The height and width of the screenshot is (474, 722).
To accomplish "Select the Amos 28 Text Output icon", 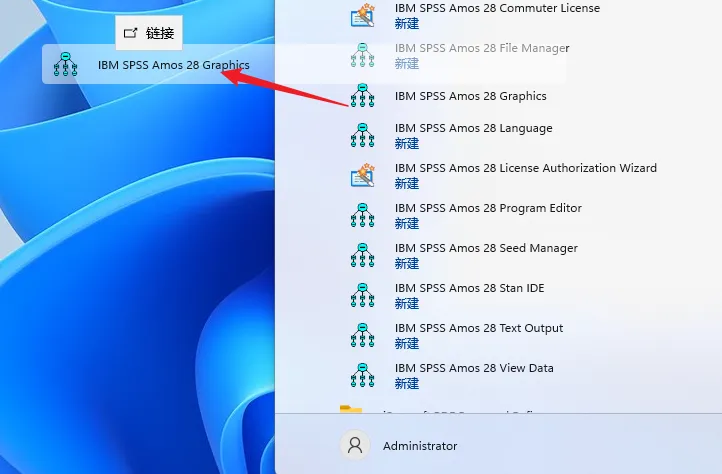I will [x=362, y=335].
